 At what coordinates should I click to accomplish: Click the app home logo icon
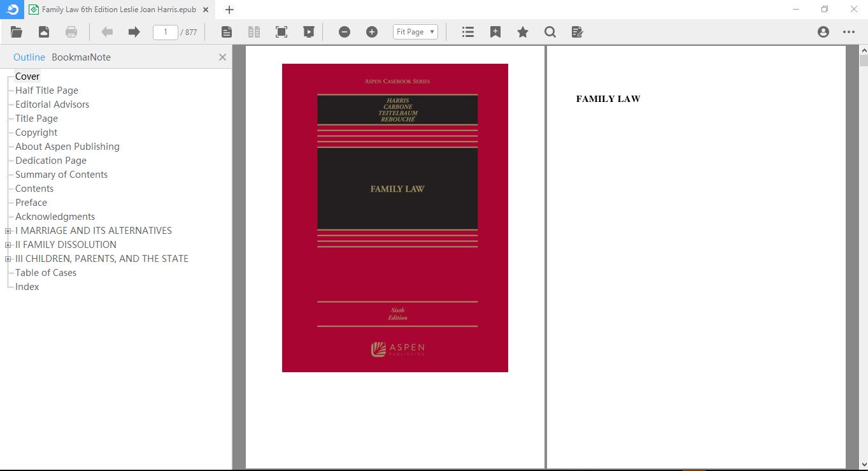point(12,10)
